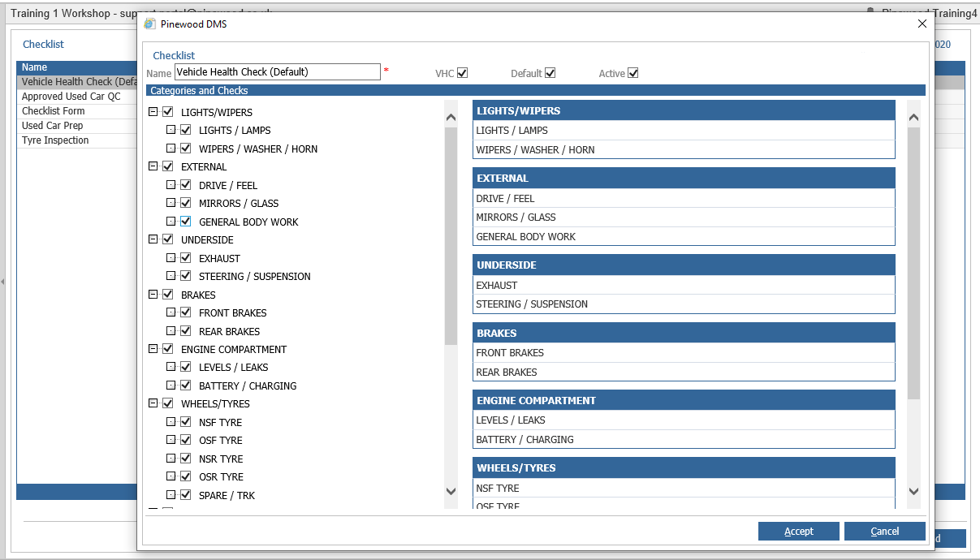The width and height of the screenshot is (980, 560).
Task: Uncheck the LIGHTS / LAMPS checkbox
Action: (x=186, y=130)
